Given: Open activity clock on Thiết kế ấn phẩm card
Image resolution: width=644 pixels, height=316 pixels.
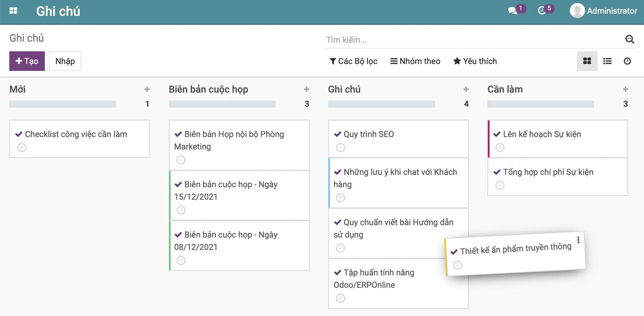Looking at the screenshot, I should pyautogui.click(x=457, y=265).
